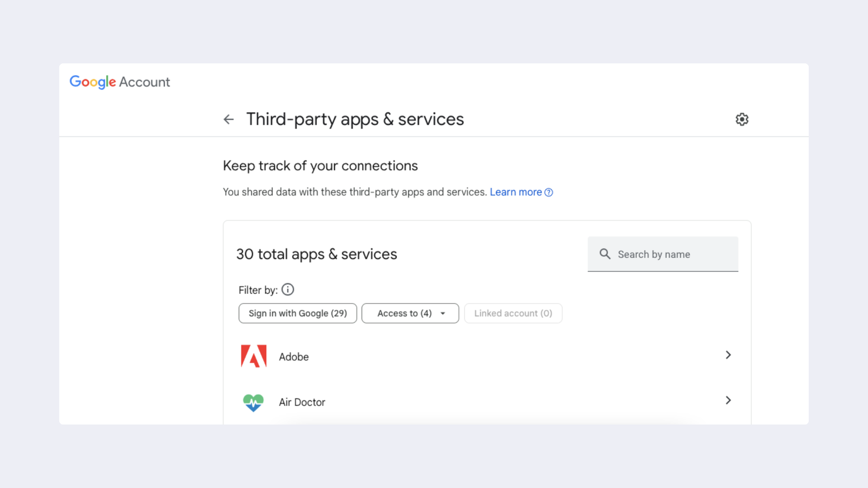Screen dimensions: 868x488
Task: Click the help icon beside Learn more
Action: point(549,192)
